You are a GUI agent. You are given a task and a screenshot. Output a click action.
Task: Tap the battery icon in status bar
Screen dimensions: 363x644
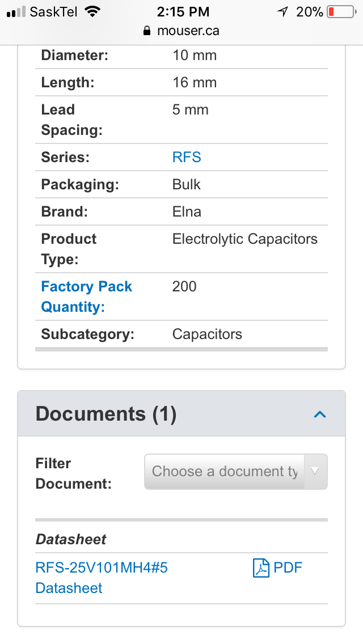tap(341, 12)
